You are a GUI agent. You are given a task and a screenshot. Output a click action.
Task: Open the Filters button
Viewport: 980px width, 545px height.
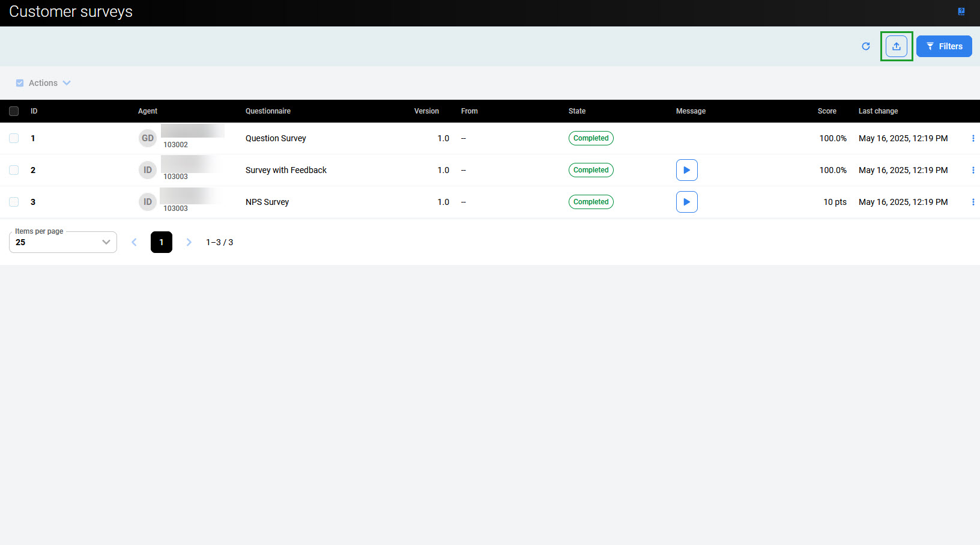coord(943,46)
